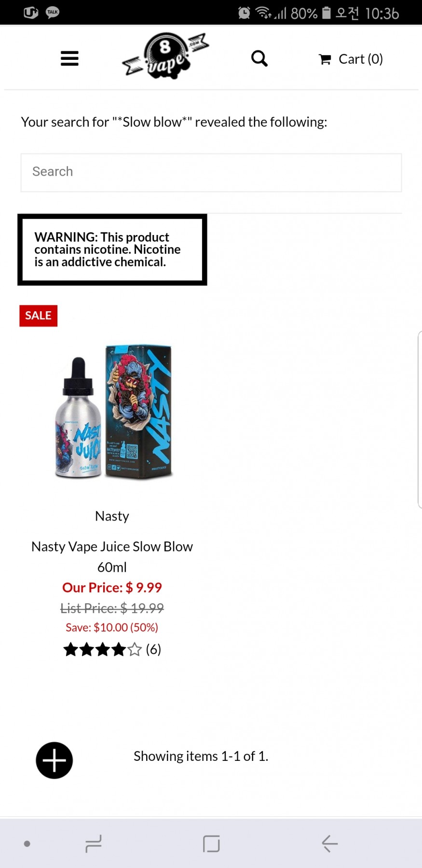Open the hamburger navigation menu

point(69,58)
